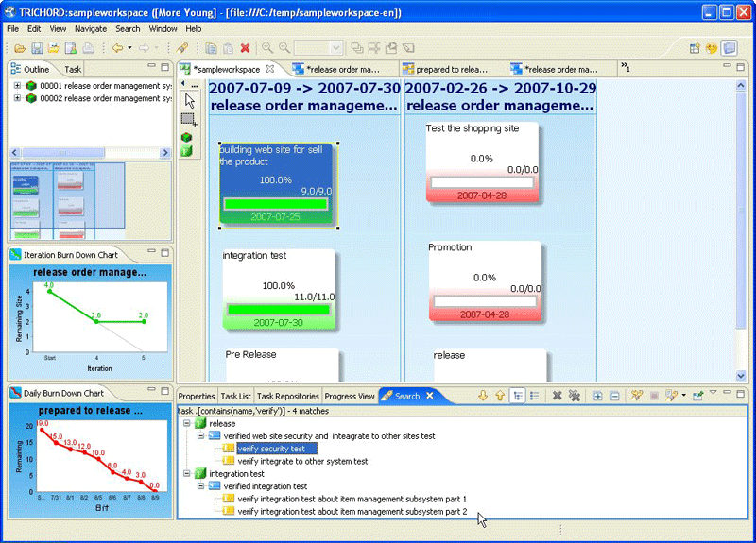
Task: Collapse the 'release' search result group
Action: coord(186,423)
